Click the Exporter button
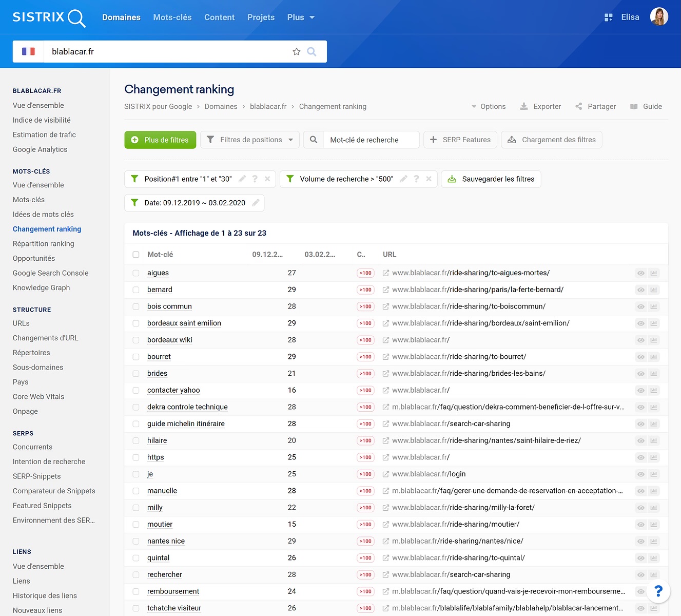The width and height of the screenshot is (681, 616). click(540, 106)
